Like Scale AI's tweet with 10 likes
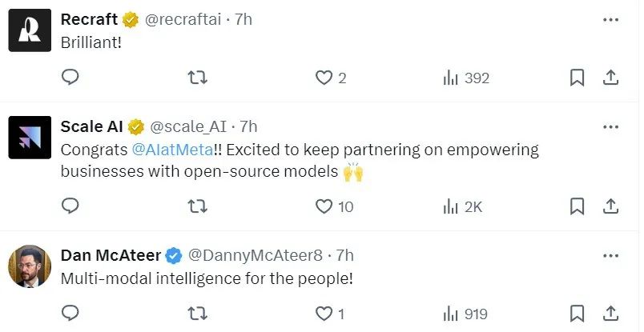Screen dimensions: 644x332 click(x=324, y=206)
